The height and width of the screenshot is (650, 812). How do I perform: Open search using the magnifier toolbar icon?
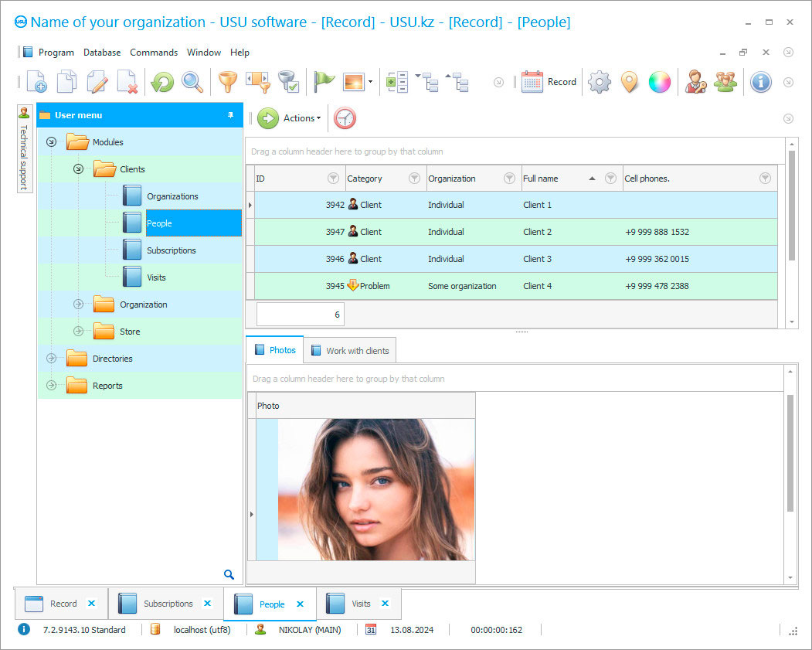tap(191, 81)
